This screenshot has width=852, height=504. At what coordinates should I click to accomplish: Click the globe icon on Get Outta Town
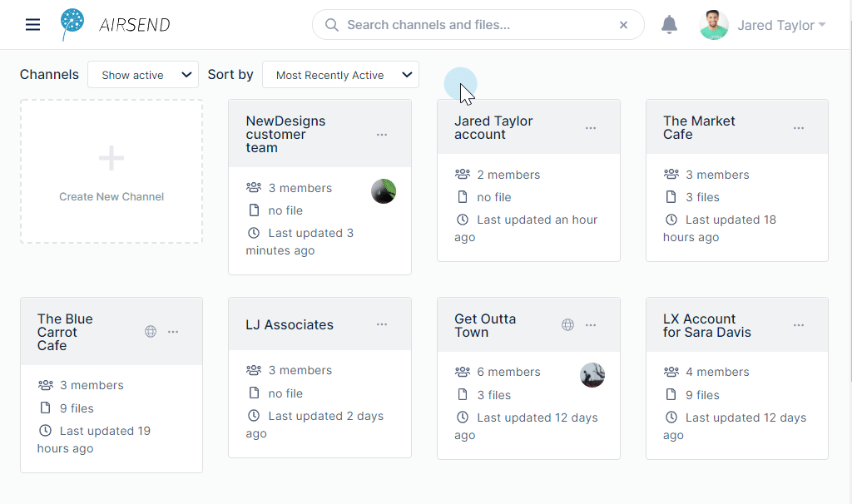pos(567,325)
